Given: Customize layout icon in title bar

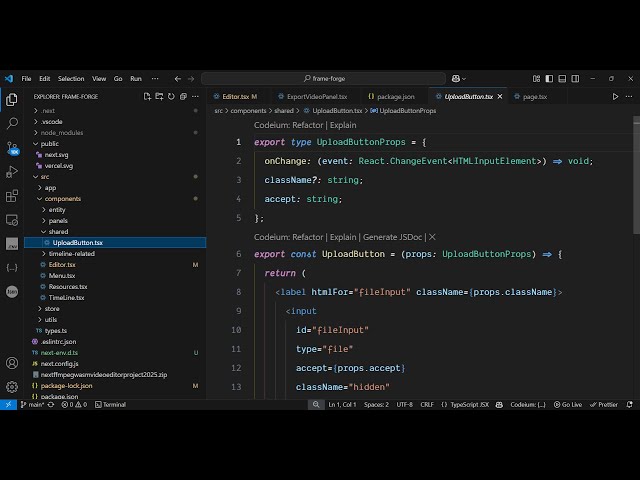Looking at the screenshot, I should coord(536,78).
